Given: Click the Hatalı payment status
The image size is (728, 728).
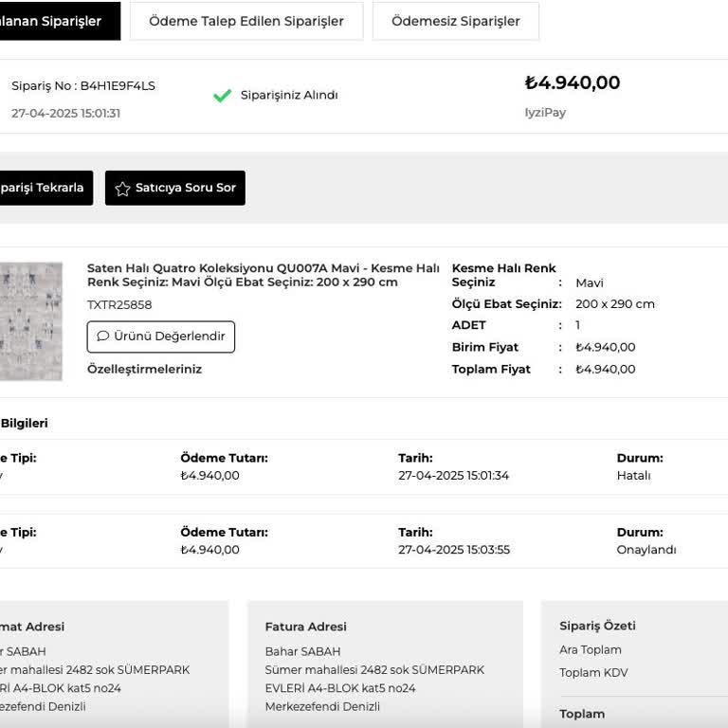Looking at the screenshot, I should pyautogui.click(x=633, y=476).
